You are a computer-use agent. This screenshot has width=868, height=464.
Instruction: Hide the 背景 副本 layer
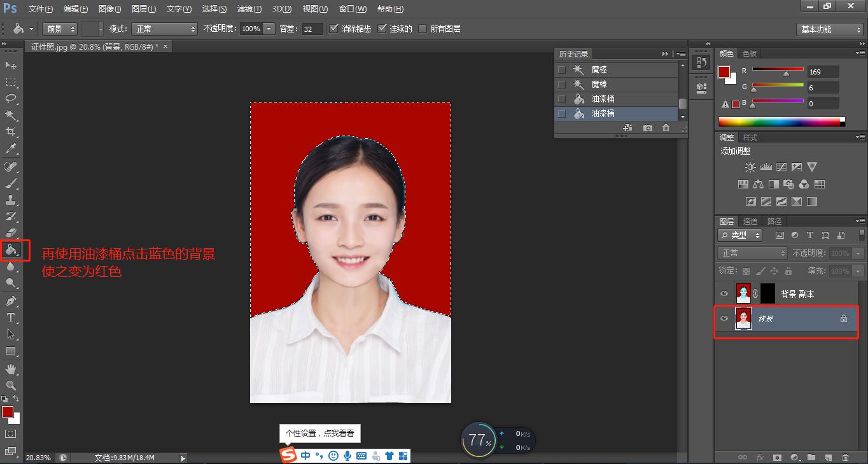(724, 293)
